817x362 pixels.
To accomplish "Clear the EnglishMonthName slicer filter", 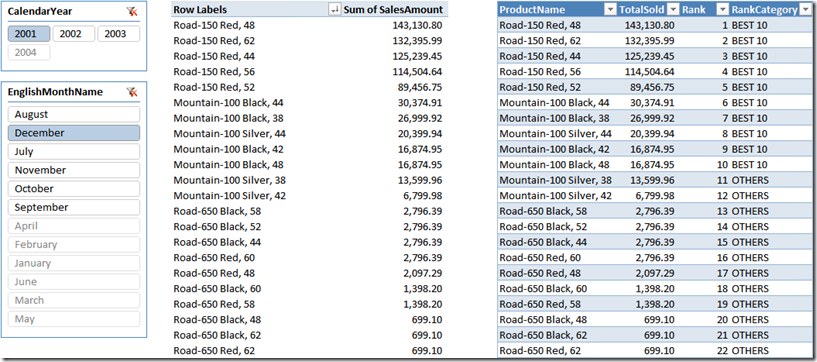I will [x=132, y=92].
